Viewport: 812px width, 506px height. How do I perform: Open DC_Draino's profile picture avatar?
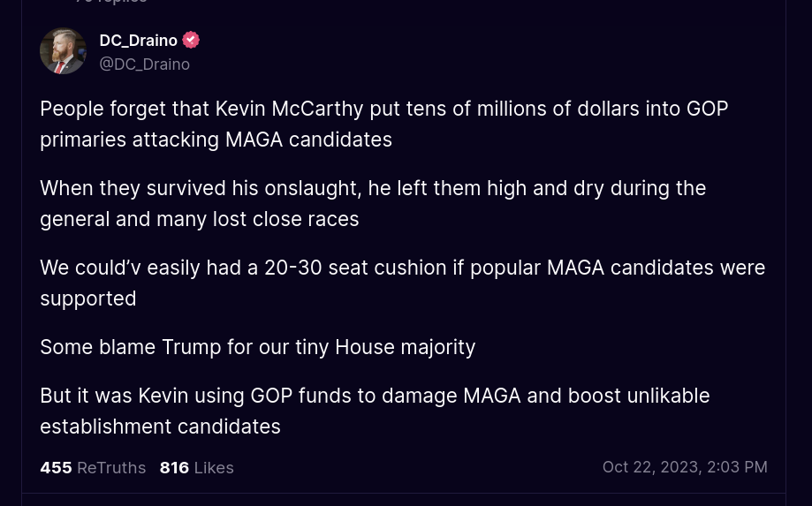(x=64, y=50)
